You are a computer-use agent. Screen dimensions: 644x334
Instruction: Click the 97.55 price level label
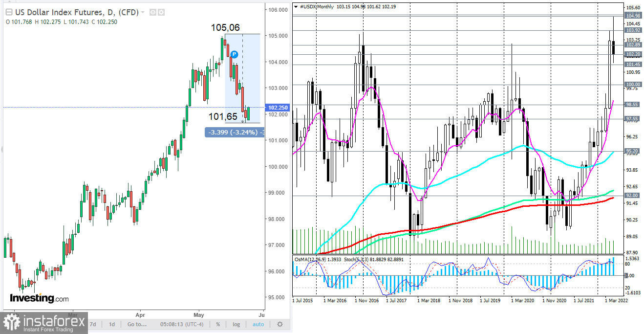[x=633, y=118]
